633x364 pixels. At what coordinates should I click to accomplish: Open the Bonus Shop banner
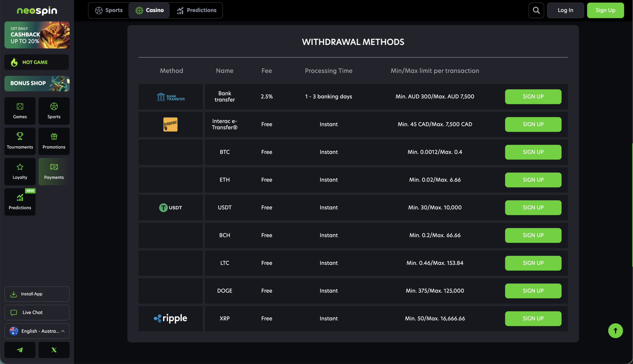37,84
